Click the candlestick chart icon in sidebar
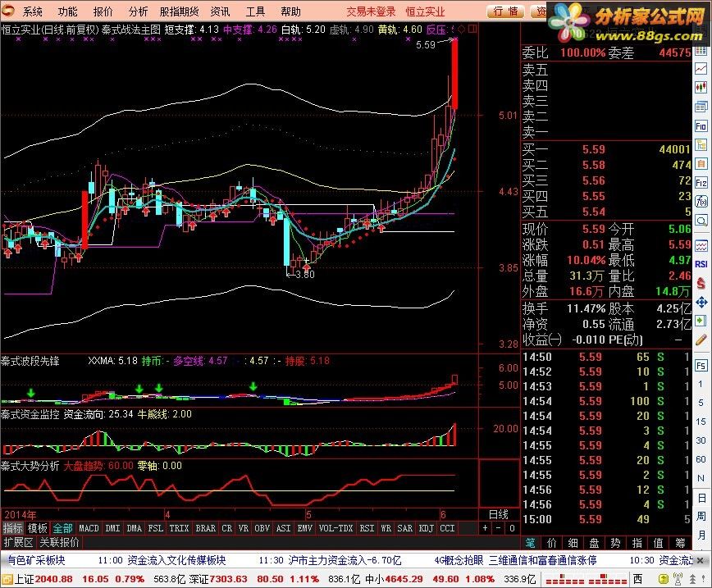 tap(701, 87)
